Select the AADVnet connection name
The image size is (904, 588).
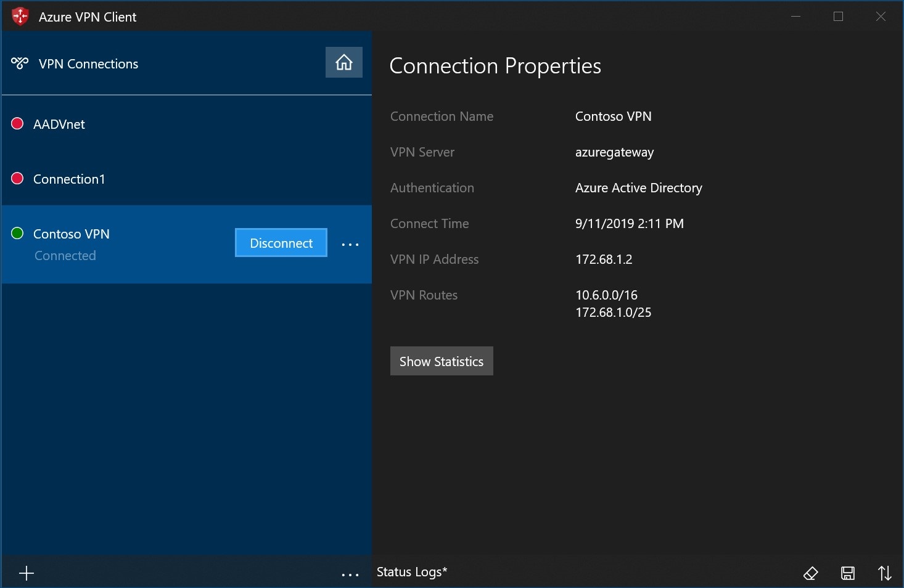(59, 125)
